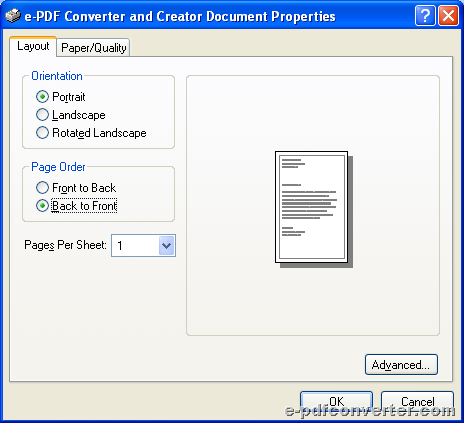Select Portrait orientation

(x=42, y=97)
